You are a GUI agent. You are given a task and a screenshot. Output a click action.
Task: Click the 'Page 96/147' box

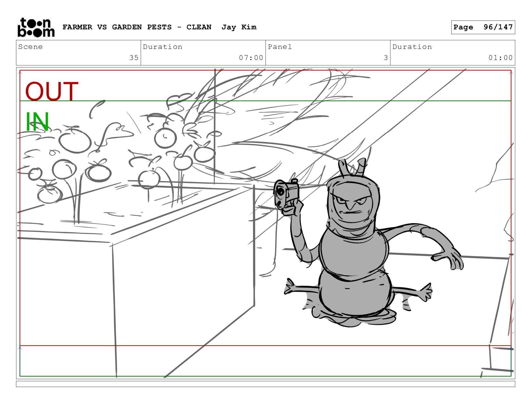[483, 27]
